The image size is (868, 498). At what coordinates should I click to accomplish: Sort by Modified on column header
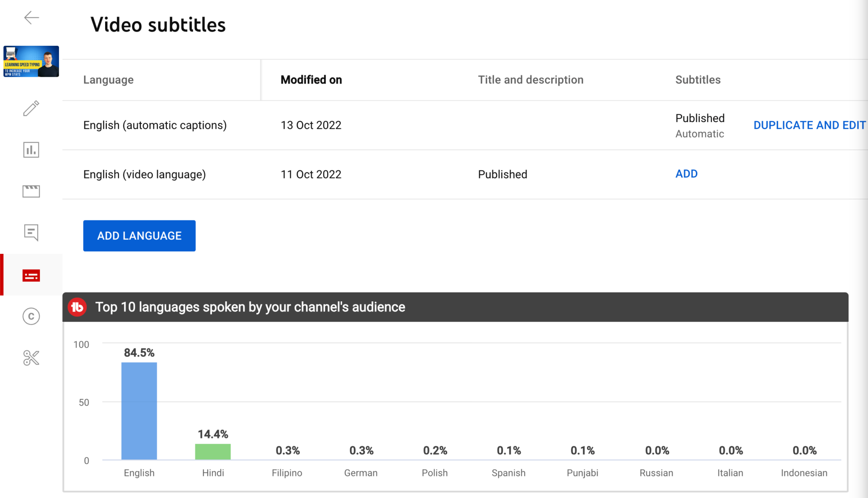point(311,80)
